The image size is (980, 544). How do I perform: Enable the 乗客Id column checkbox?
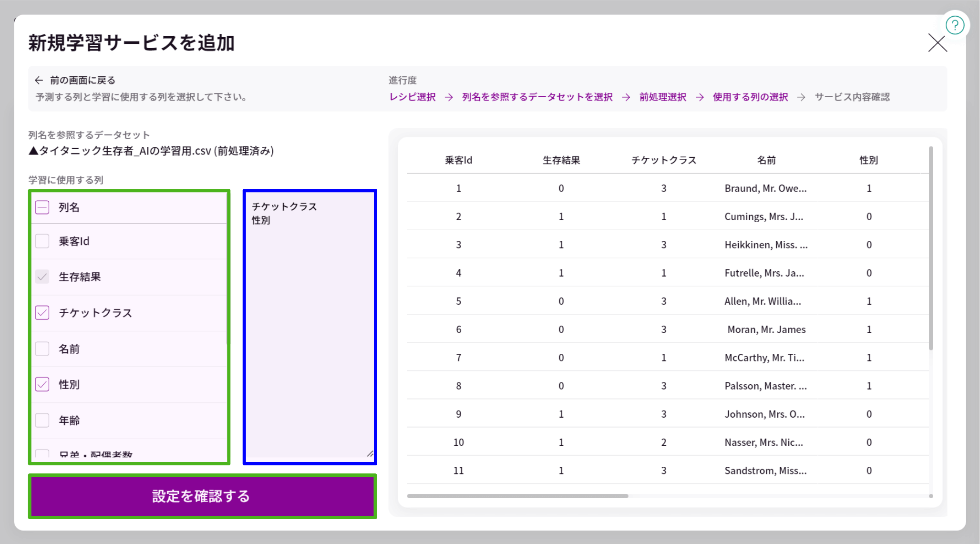pos(42,241)
